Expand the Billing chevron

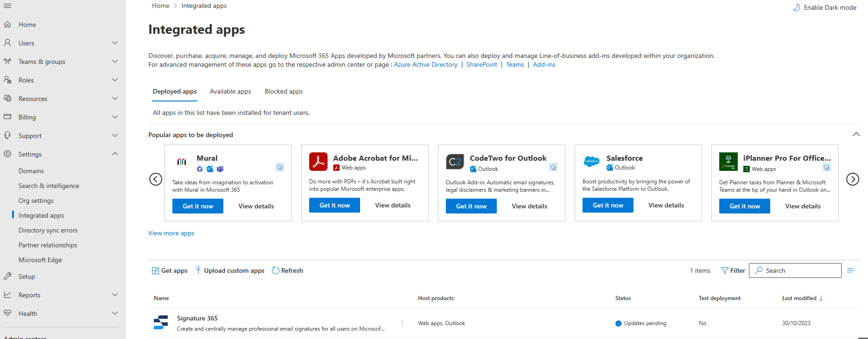(x=115, y=117)
